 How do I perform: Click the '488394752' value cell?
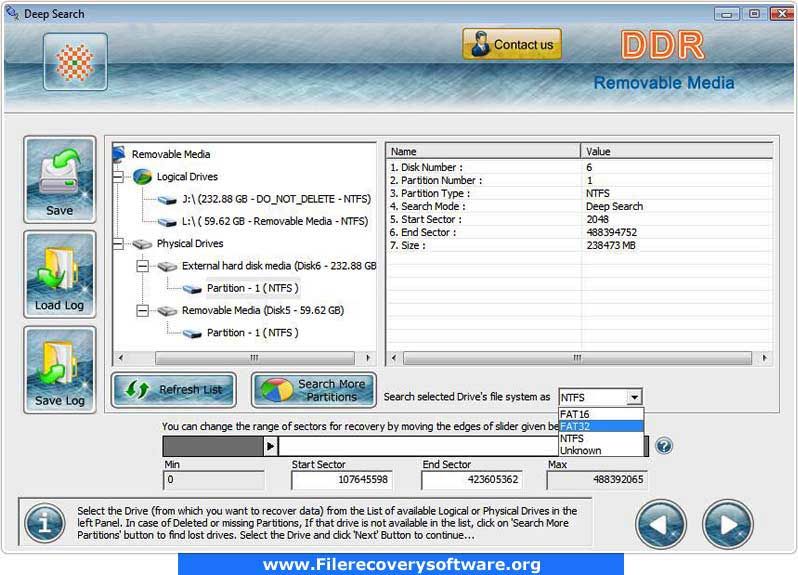click(611, 233)
